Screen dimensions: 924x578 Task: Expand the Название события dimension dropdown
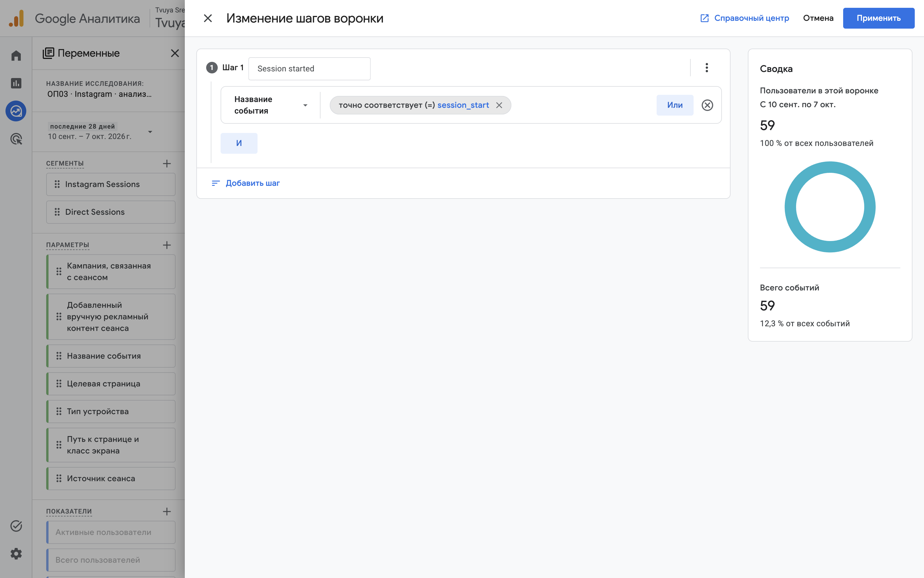[x=271, y=105]
